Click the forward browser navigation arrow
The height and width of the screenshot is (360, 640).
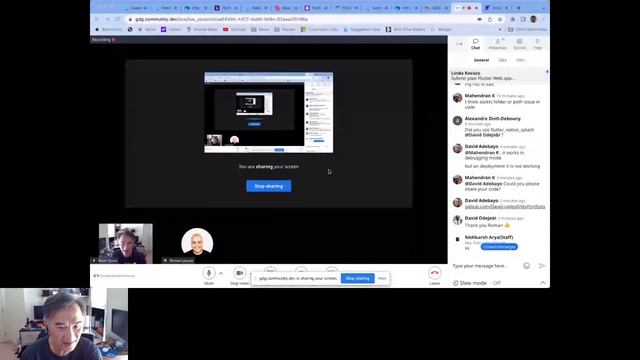[107, 19]
